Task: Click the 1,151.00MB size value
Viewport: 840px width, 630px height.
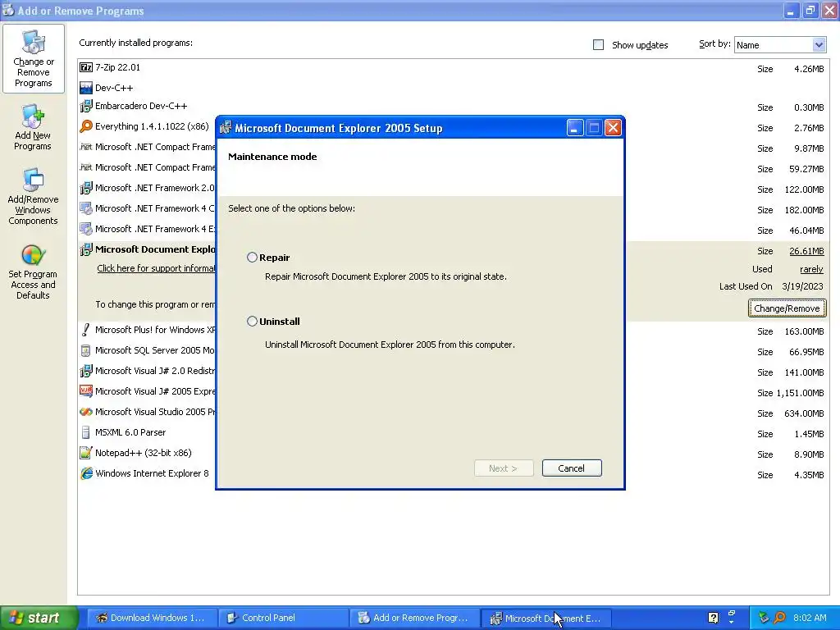Action: [800, 393]
